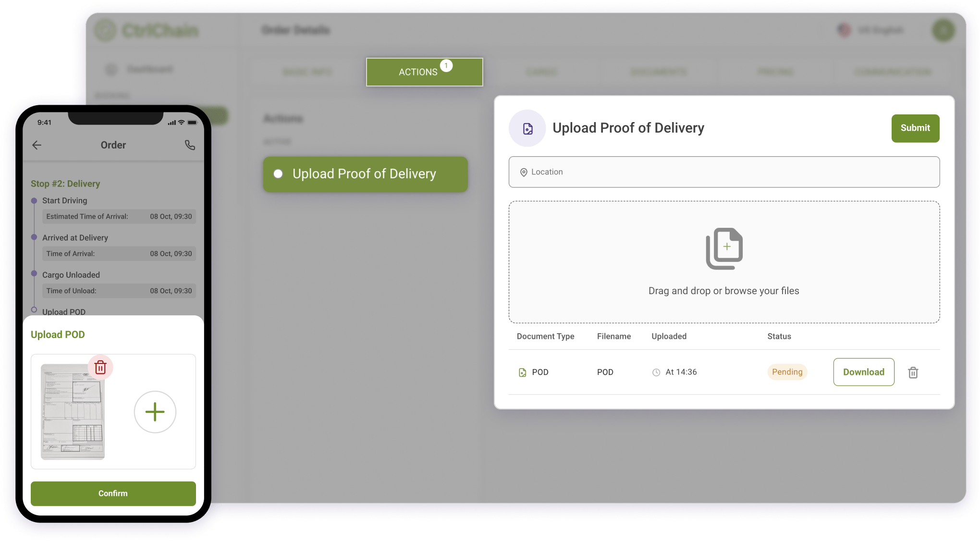Click the ACTIONS tab with notification badge
This screenshot has height=546, width=980.
pos(425,72)
